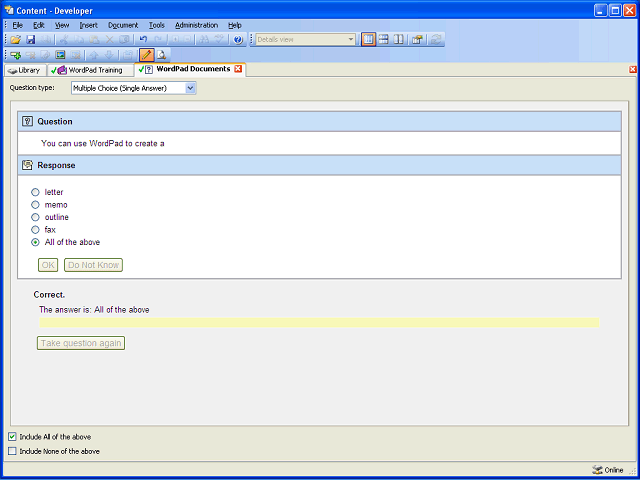Open the Help menu
This screenshot has width=640, height=480.
pos(235,25)
